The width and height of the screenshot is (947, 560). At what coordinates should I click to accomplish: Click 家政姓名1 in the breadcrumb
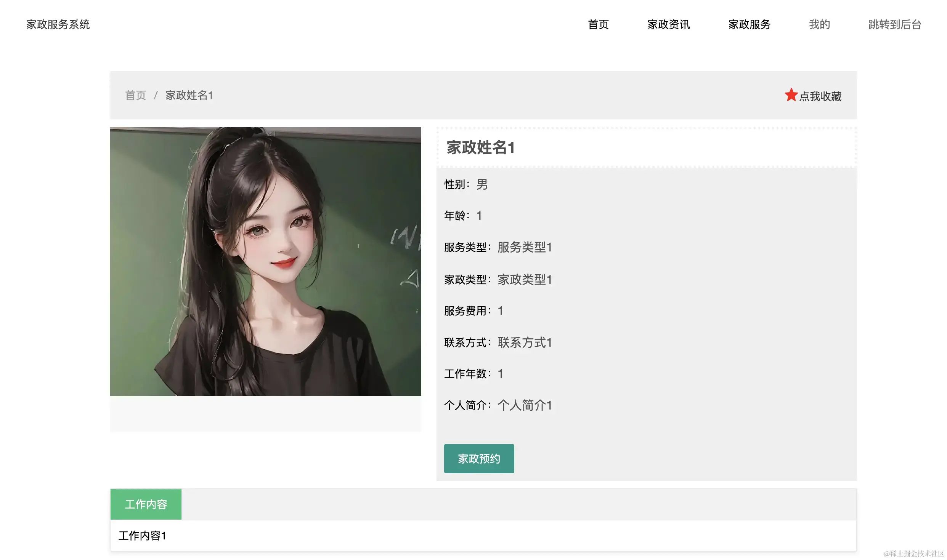point(189,95)
